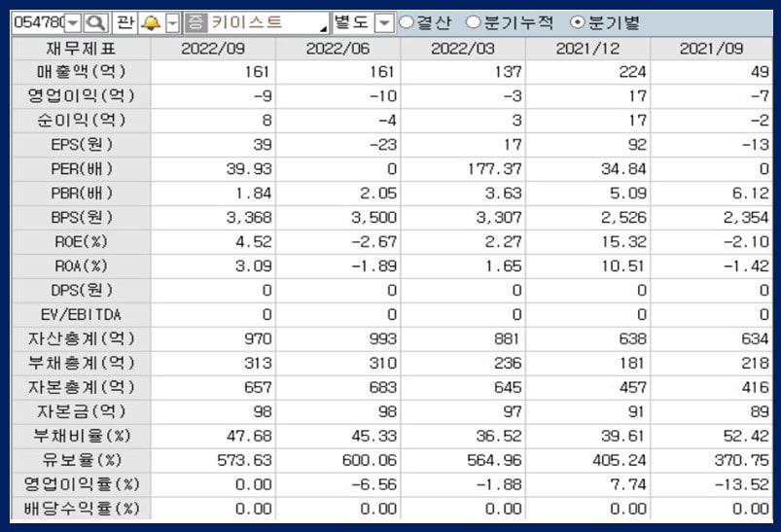Click the 매출액(억) row label

point(81,72)
